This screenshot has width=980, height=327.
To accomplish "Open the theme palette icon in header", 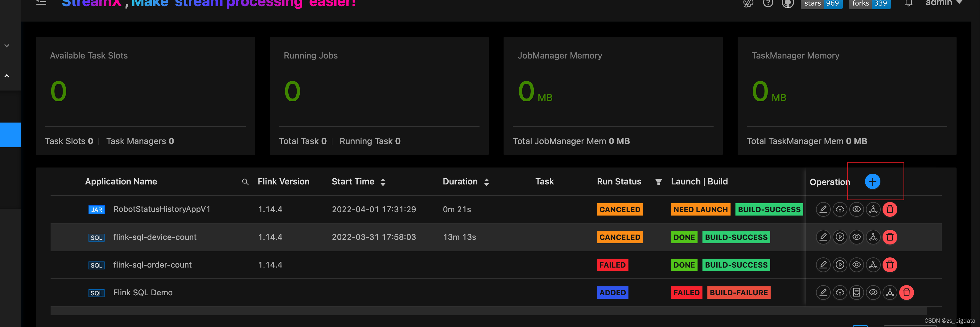I will point(748,3).
